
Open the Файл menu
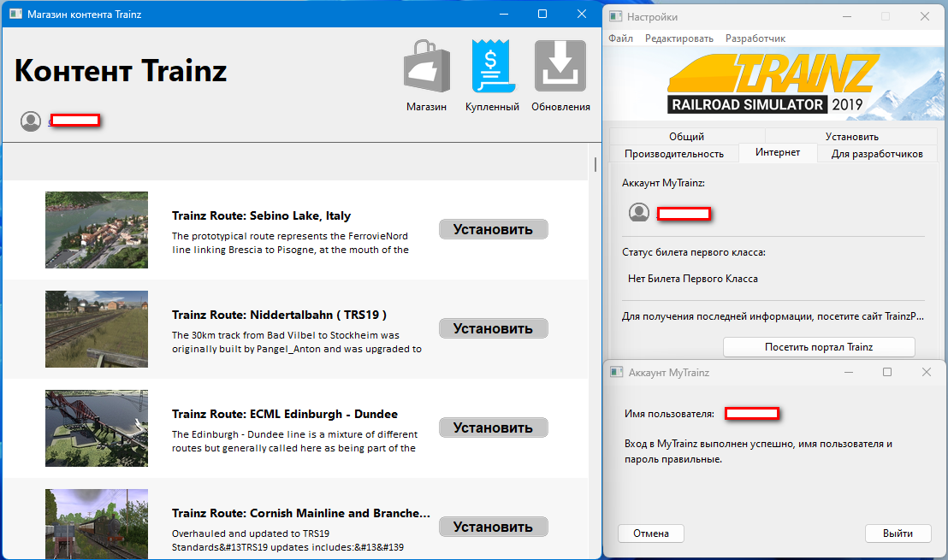click(620, 38)
